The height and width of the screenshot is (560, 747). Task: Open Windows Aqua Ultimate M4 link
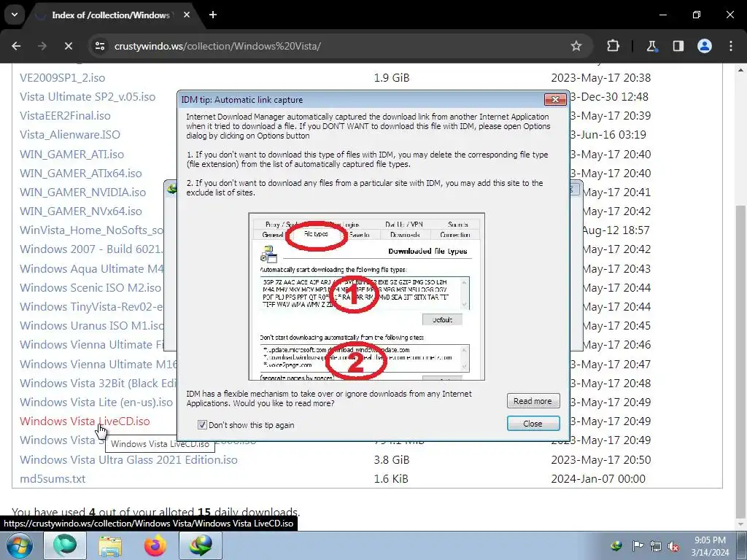(x=91, y=268)
